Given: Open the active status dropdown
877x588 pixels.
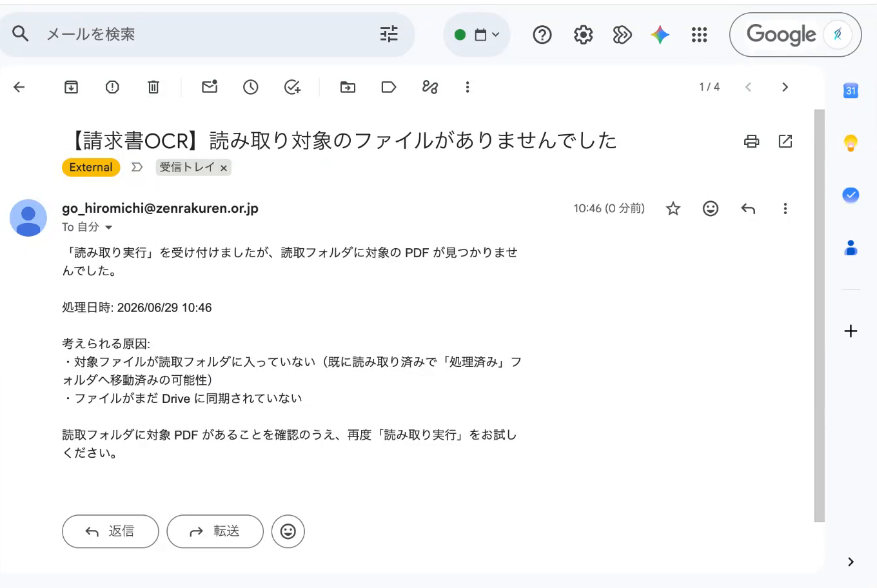Looking at the screenshot, I should [477, 35].
